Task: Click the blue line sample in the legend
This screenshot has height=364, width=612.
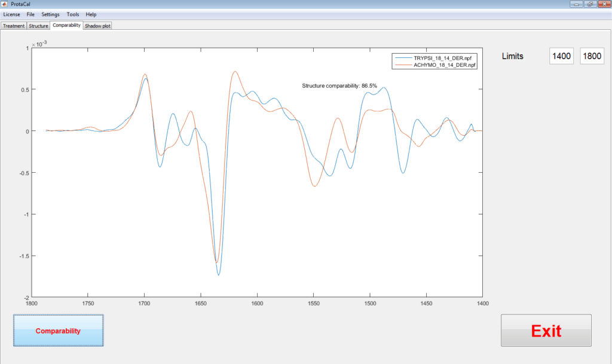Action: [x=403, y=58]
